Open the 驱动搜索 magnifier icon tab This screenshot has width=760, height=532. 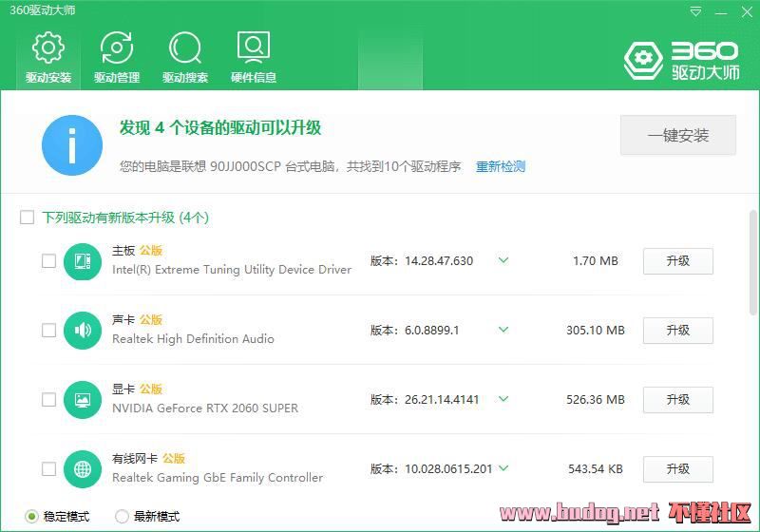coord(185,58)
